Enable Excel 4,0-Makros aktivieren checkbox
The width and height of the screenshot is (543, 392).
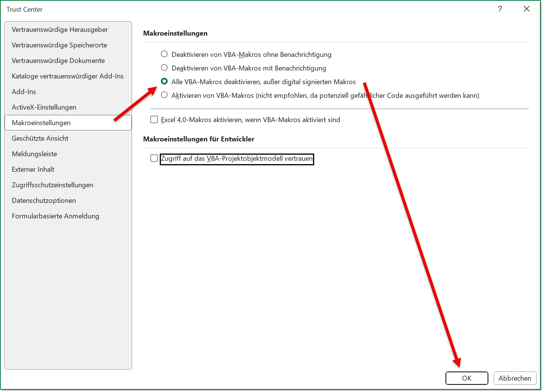[x=154, y=120]
